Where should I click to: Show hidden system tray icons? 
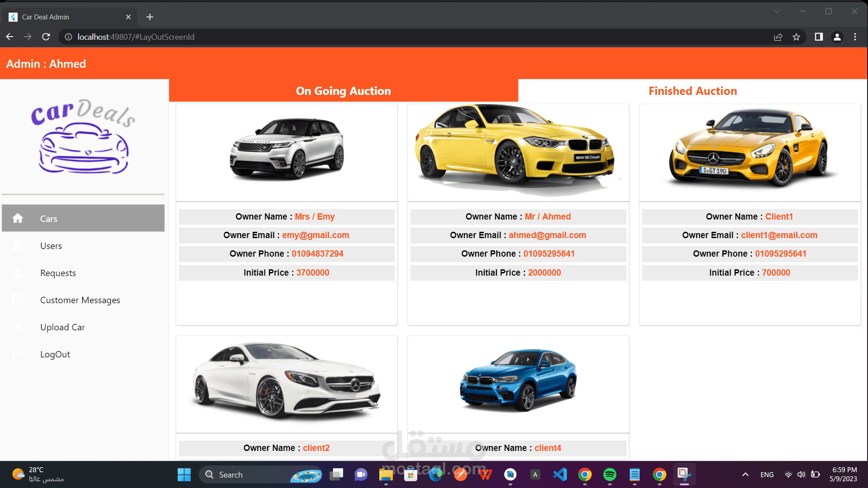(x=745, y=474)
